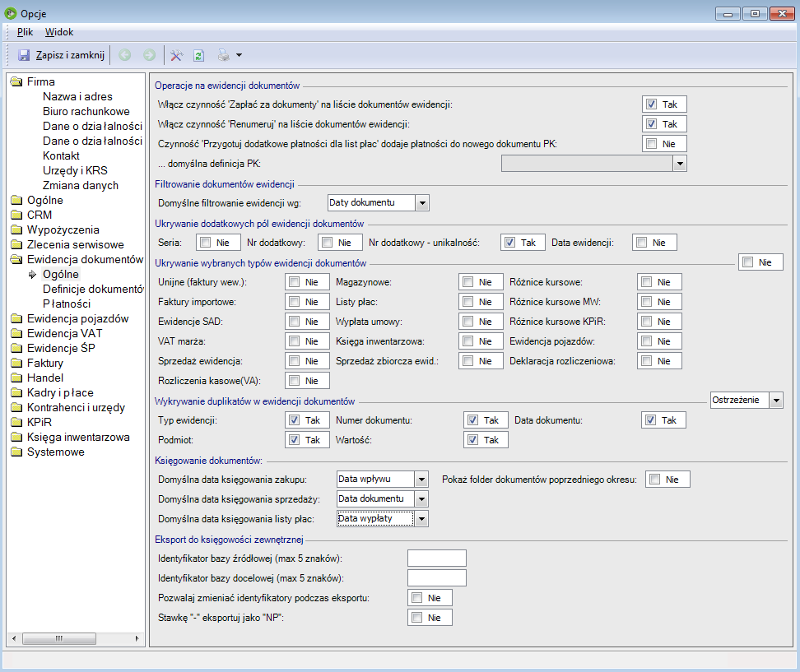The width and height of the screenshot is (800, 672).
Task: Toggle Faktury importowe checkbox
Action: click(x=294, y=301)
